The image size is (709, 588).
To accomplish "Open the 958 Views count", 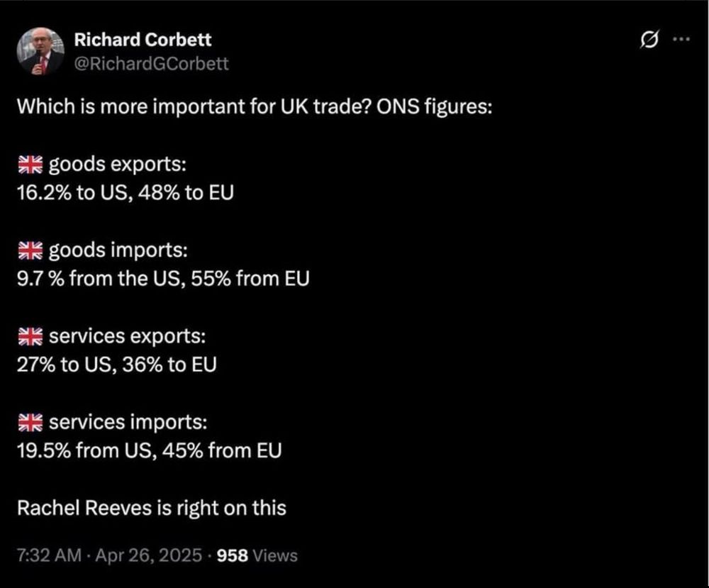I will [x=257, y=555].
